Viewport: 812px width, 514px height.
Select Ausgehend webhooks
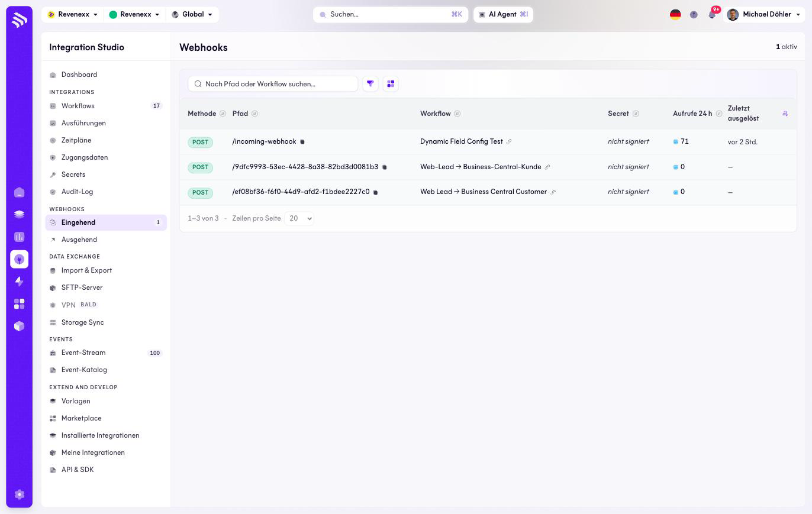coord(106,240)
